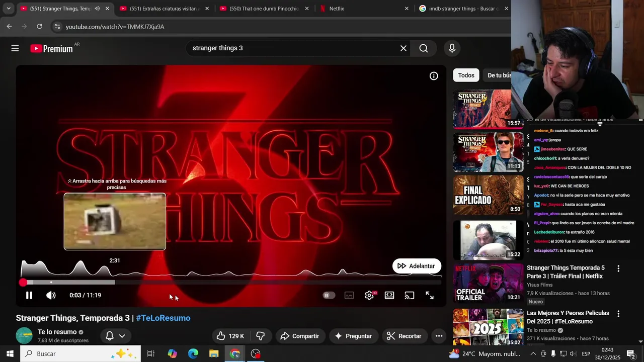Reload the current page

click(39, 27)
